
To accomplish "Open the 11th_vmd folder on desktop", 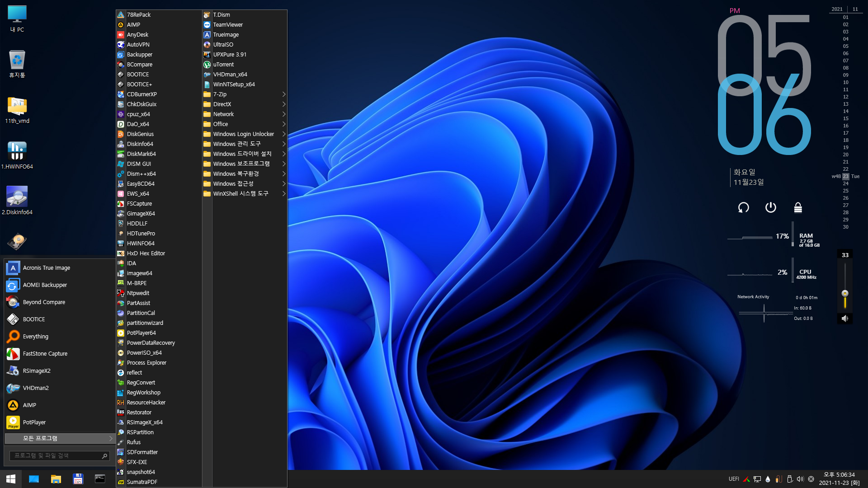I will (x=17, y=110).
